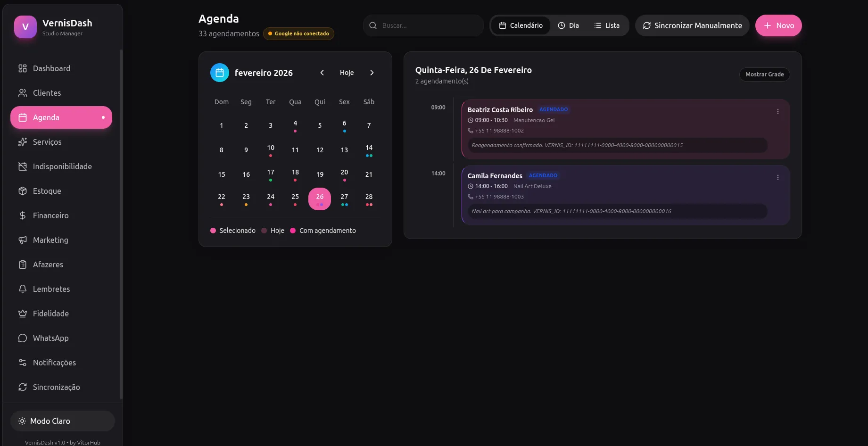Click the Selecionado legend swatch

213,231
